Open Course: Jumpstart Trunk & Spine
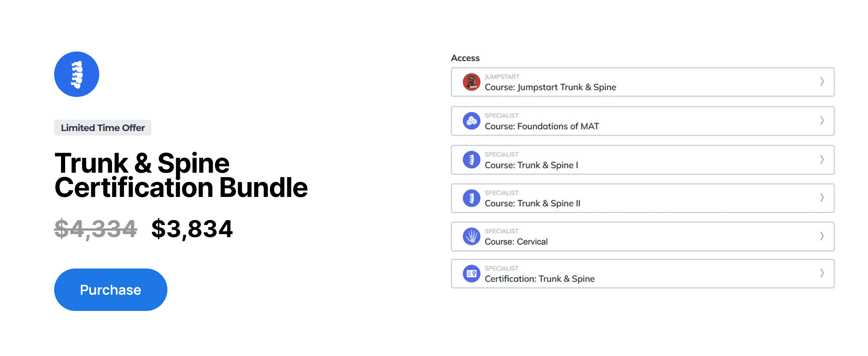Screen dimensions: 868x356 point(643,82)
